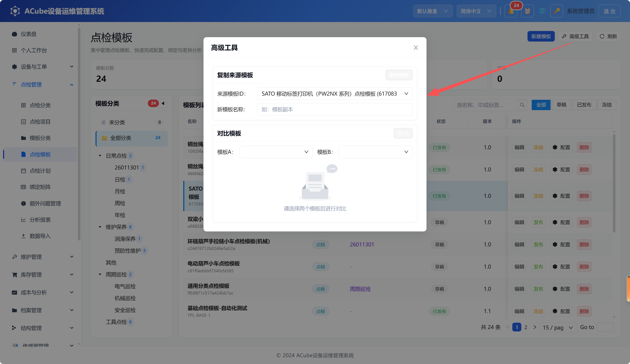Select 未分类 category
The image size is (630, 364).
point(132,122)
